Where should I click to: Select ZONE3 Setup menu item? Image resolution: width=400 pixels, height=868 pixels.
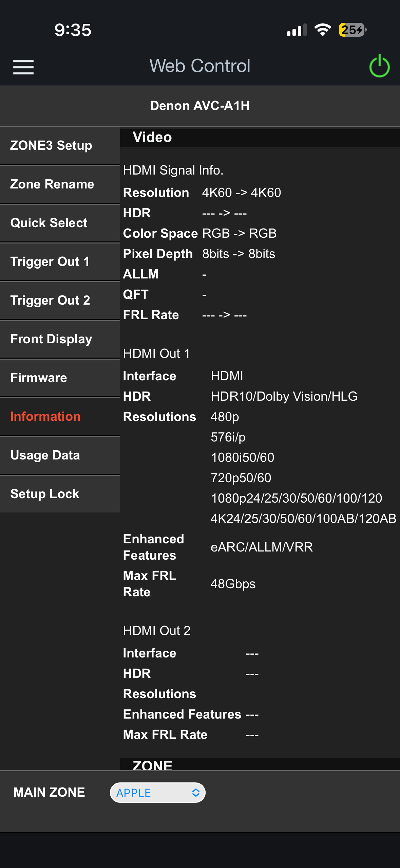point(60,146)
